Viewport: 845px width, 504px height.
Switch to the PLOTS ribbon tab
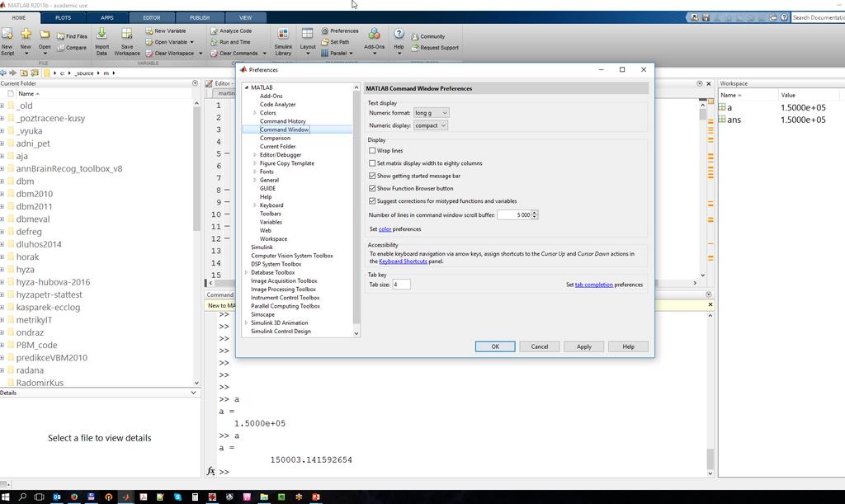click(x=63, y=18)
